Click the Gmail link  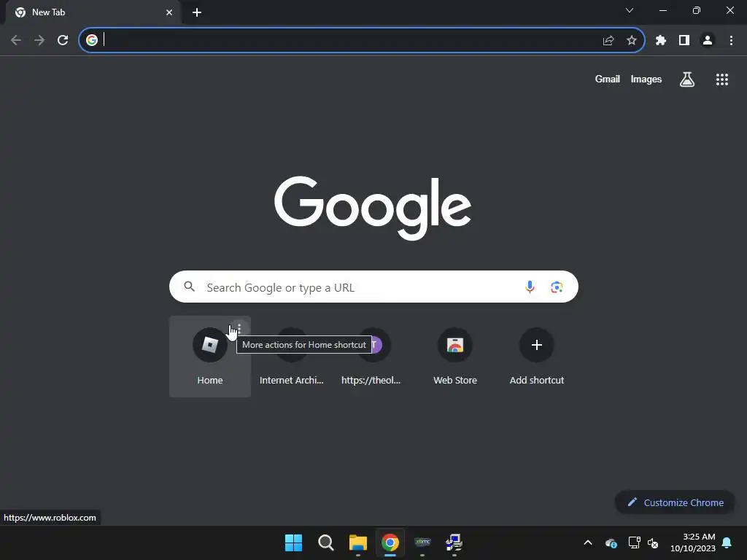point(607,79)
